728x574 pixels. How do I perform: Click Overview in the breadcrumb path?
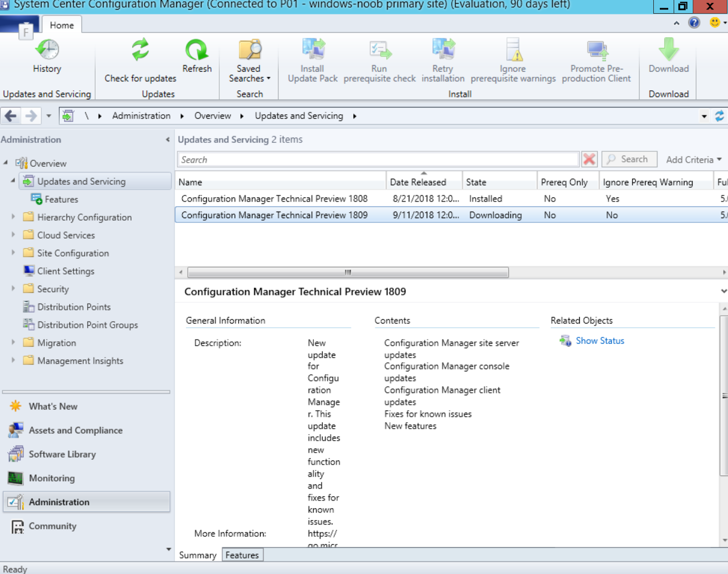click(x=213, y=116)
